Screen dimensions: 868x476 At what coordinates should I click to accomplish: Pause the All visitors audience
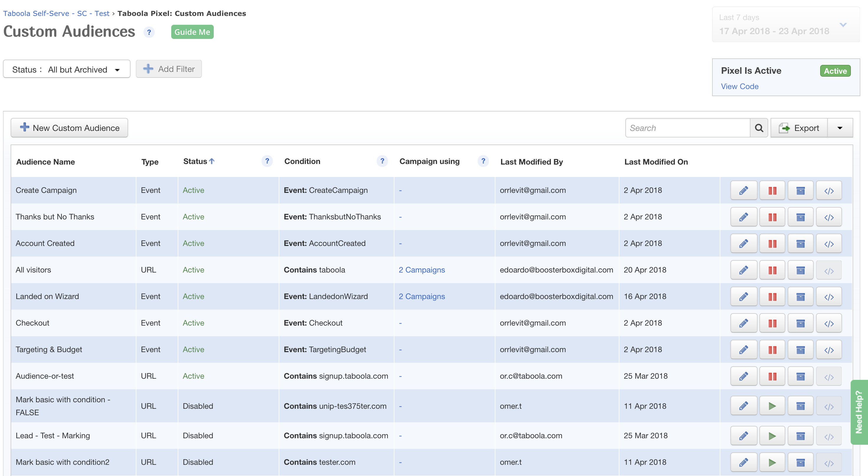coord(772,270)
